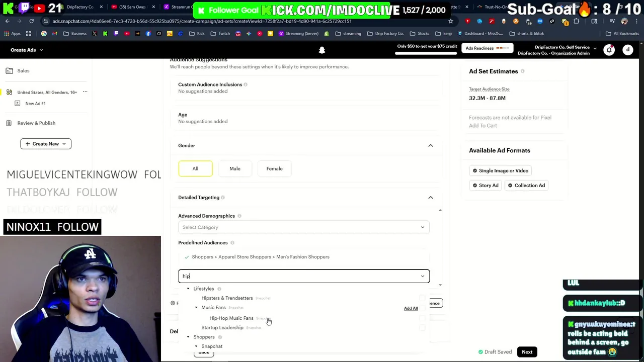Select the Male gender option
The height and width of the screenshot is (362, 644).
point(235,168)
